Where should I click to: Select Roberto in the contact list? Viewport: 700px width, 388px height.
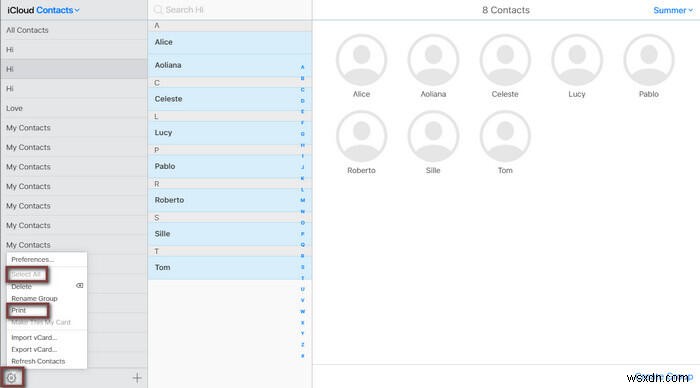[x=230, y=200]
